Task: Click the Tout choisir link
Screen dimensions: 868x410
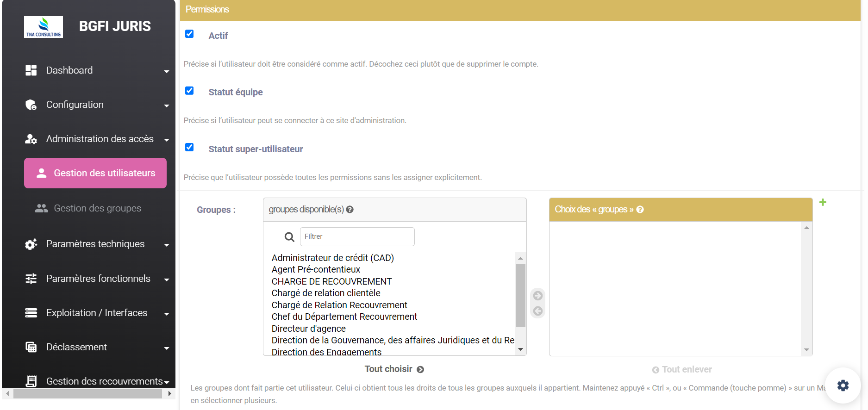Action: (394, 369)
